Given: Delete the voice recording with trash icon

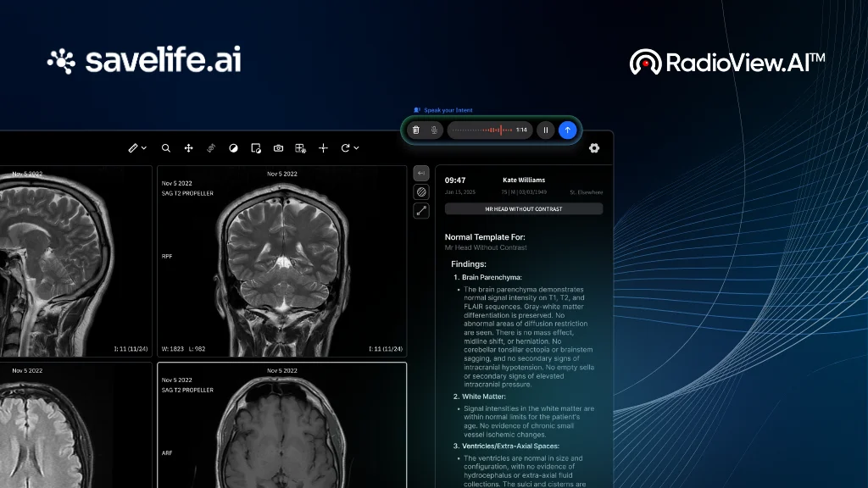Looking at the screenshot, I should [415, 130].
